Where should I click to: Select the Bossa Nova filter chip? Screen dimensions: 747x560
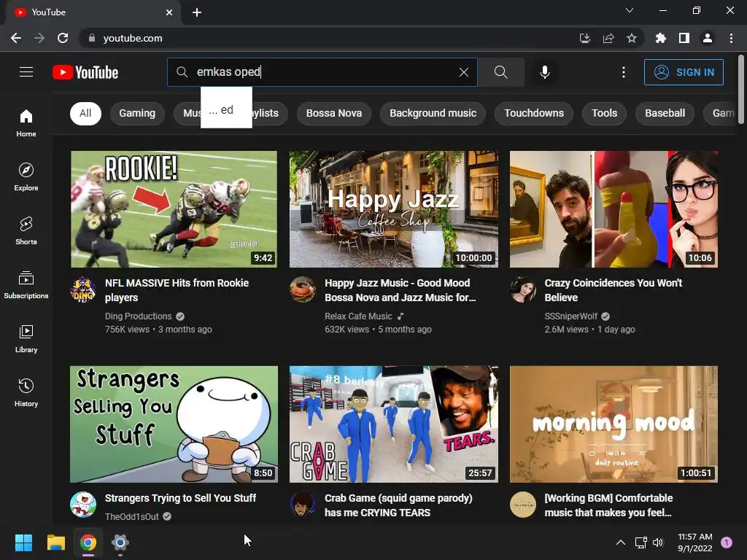[x=334, y=113]
